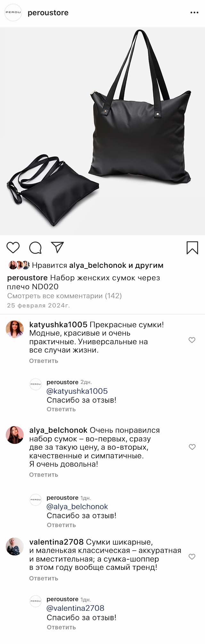The image size is (205, 644).
Task: Like valentina2708's comment
Action: coord(192,556)
